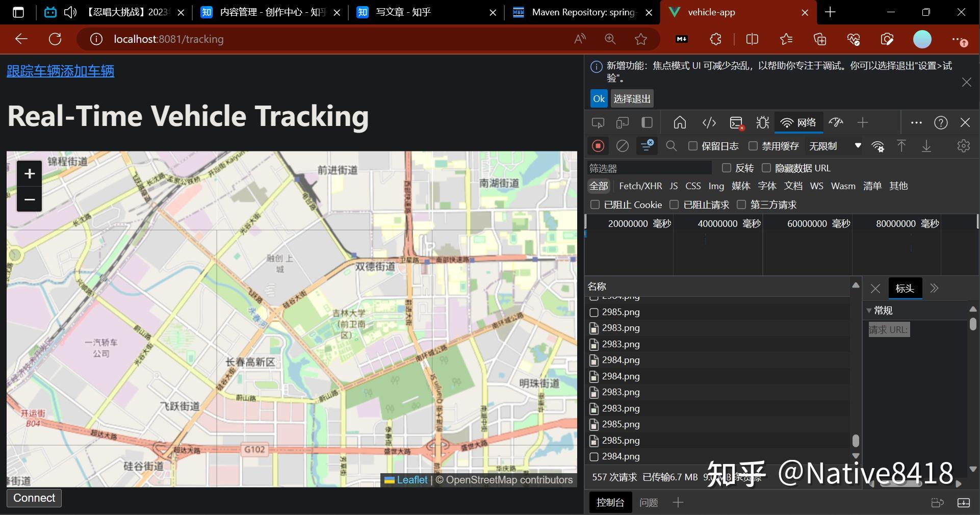Collapse the 常规 headers section
980x515 pixels.
pyautogui.click(x=869, y=311)
